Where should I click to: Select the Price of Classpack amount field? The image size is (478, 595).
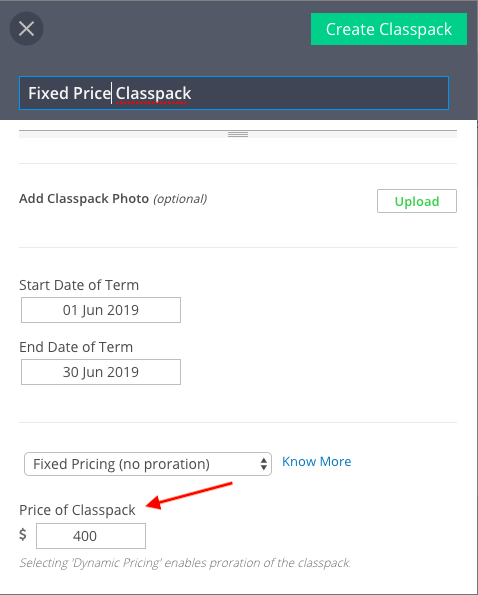click(x=91, y=536)
